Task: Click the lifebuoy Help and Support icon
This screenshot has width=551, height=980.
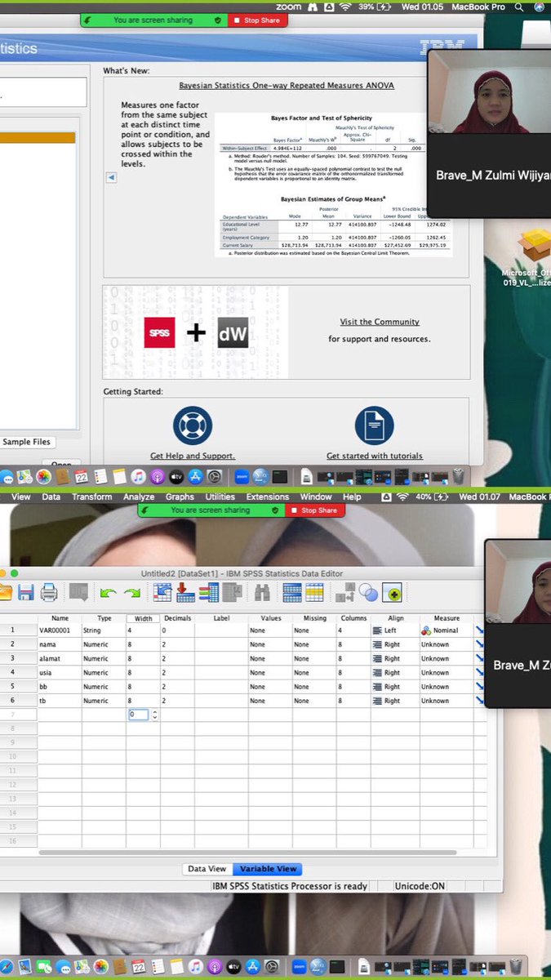Action: click(193, 425)
